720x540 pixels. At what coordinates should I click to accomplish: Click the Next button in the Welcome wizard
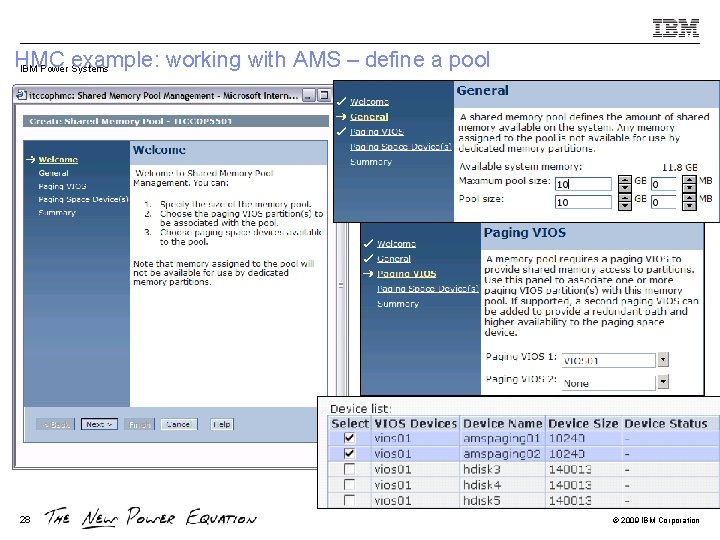coord(99,424)
